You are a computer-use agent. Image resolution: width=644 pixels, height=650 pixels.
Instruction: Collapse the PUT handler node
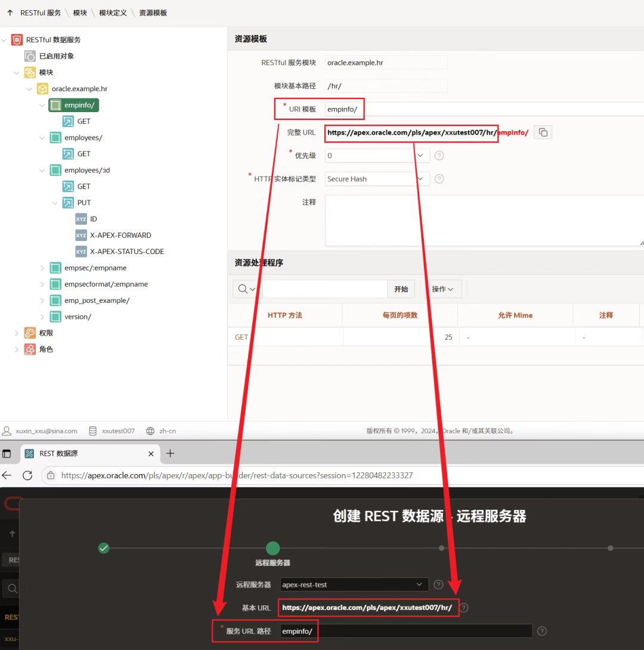(55, 203)
